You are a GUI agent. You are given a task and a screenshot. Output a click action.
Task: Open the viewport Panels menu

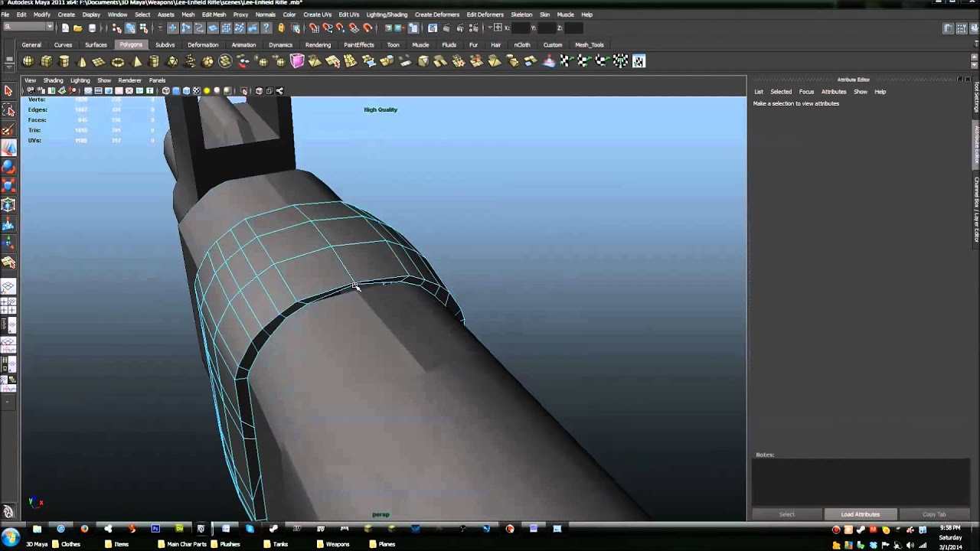coord(157,80)
